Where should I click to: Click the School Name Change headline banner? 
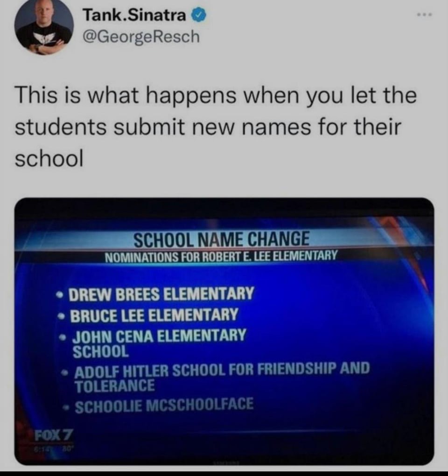tap(222, 239)
